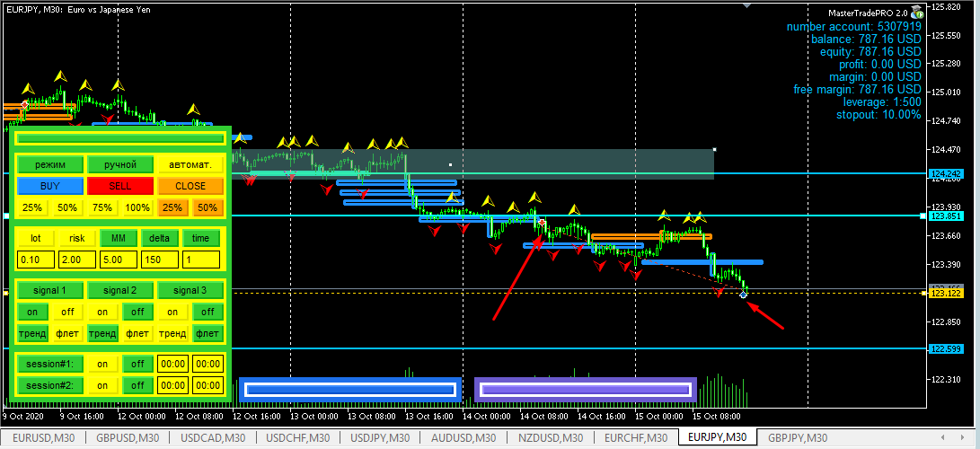
Task: Click the risk input showing 2.00
Action: (77, 260)
